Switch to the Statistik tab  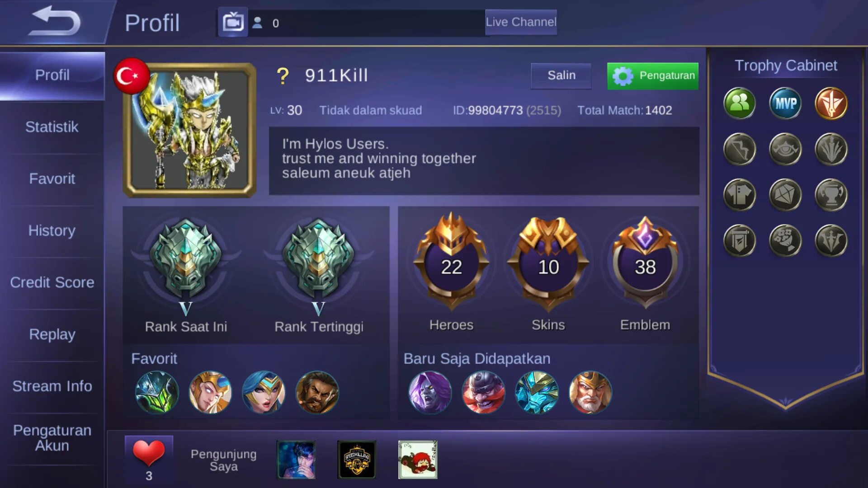(x=52, y=127)
